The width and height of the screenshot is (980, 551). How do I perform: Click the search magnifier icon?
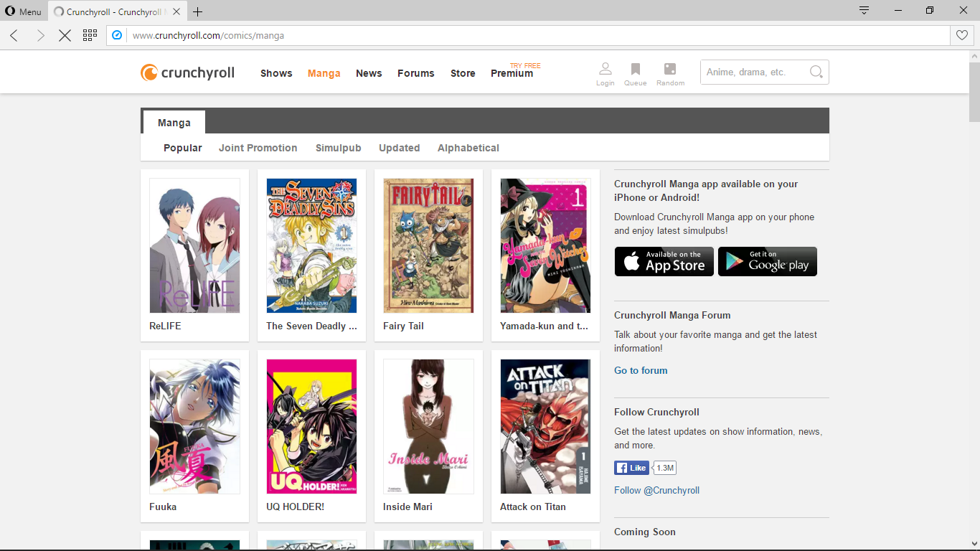(x=816, y=72)
